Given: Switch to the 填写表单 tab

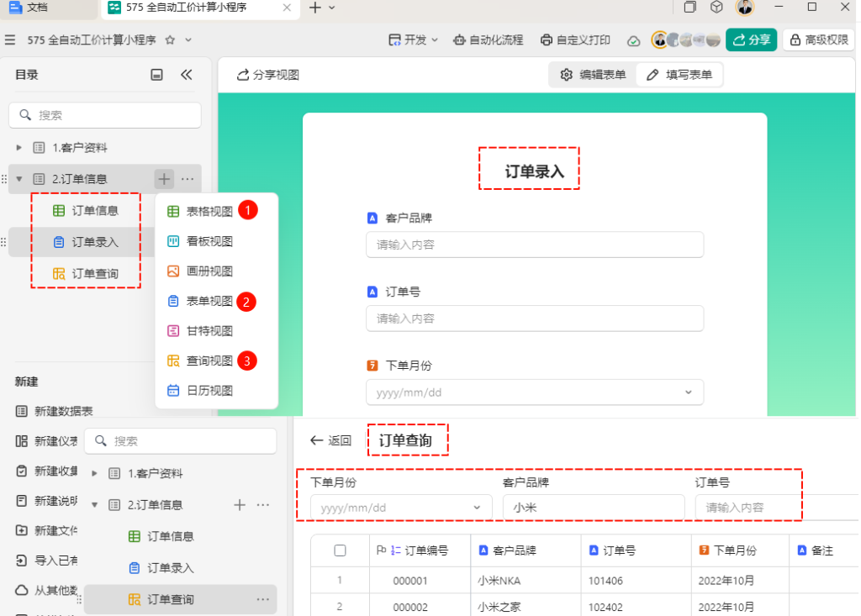Looking at the screenshot, I should (679, 76).
